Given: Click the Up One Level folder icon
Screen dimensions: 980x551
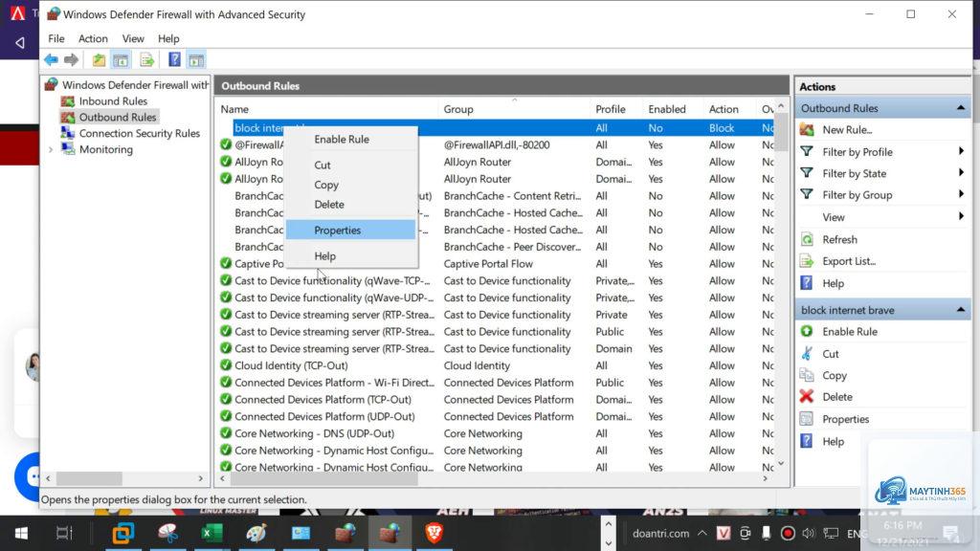Looking at the screenshot, I should pos(99,60).
